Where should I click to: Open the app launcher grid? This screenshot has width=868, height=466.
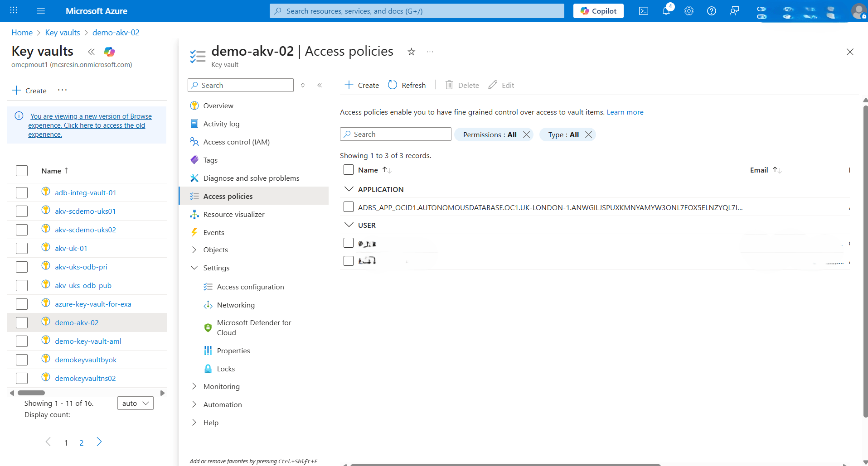tap(13, 10)
